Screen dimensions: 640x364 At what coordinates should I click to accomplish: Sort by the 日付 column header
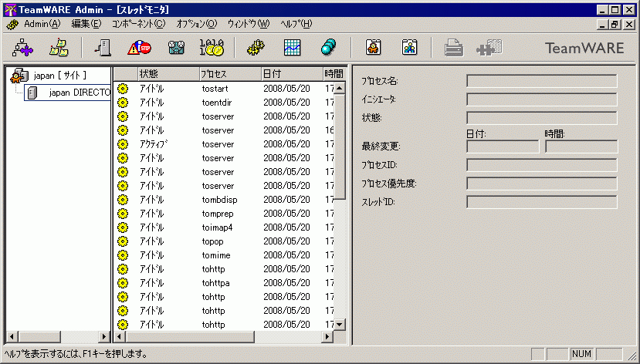pos(292,74)
